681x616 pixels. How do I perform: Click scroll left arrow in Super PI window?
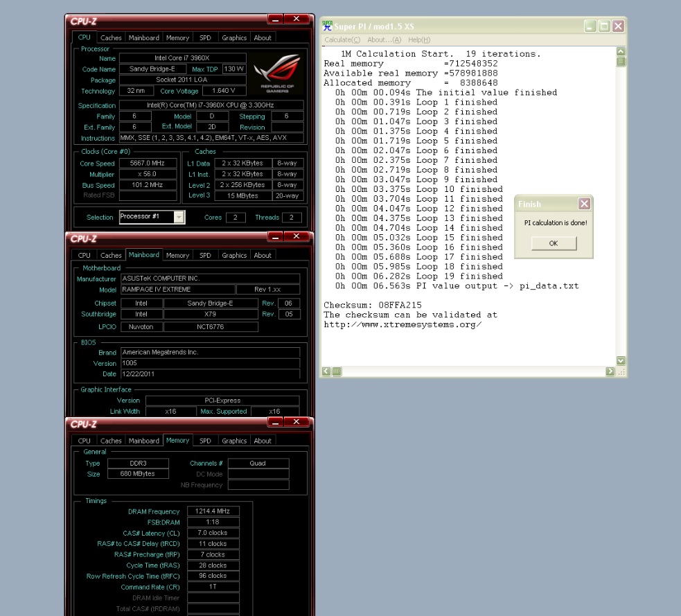(326, 371)
